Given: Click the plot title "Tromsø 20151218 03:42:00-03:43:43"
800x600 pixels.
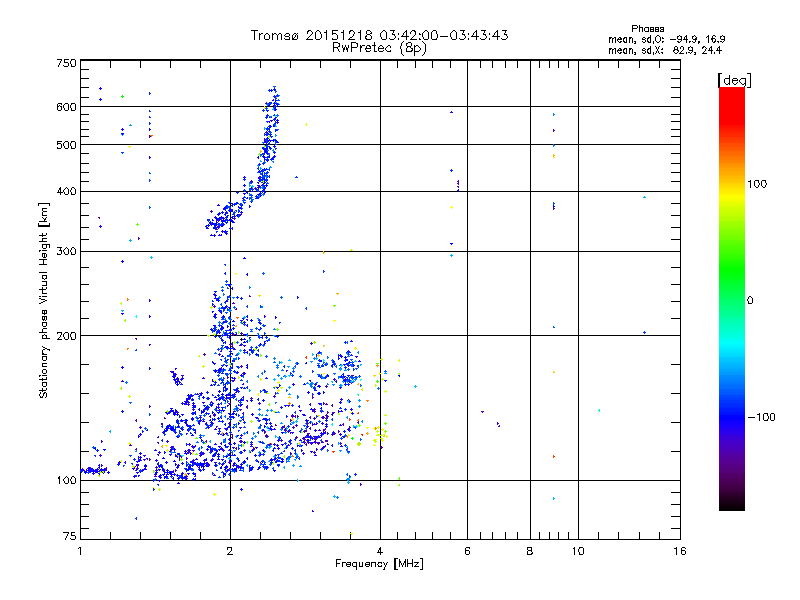Looking at the screenshot, I should (379, 35).
